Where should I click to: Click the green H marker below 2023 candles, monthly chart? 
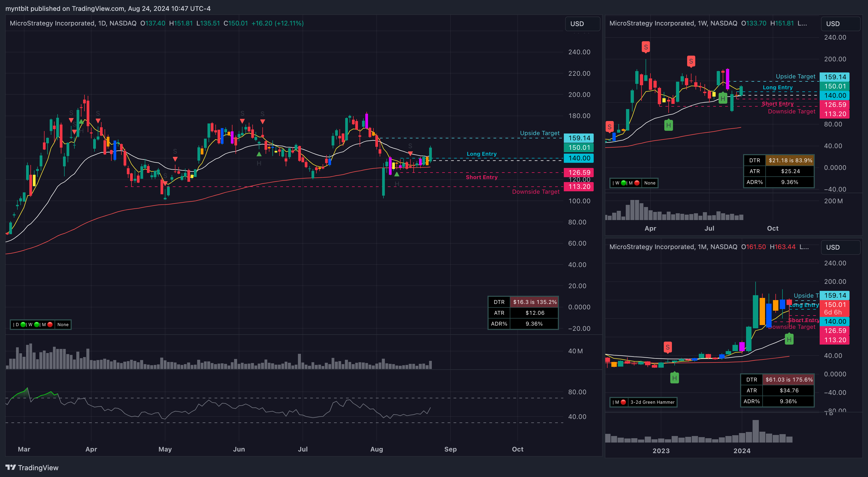pyautogui.click(x=674, y=378)
